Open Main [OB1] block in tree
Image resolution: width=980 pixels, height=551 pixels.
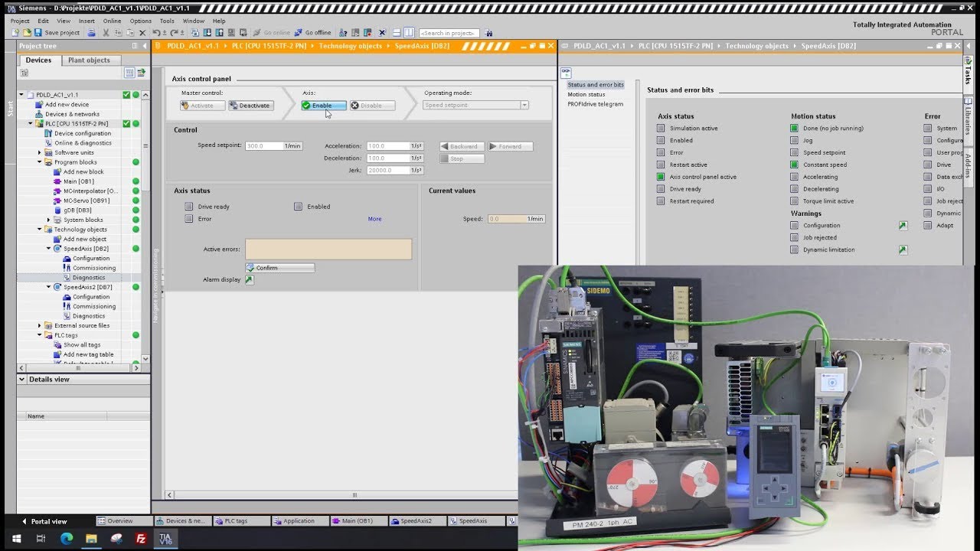[x=79, y=181]
